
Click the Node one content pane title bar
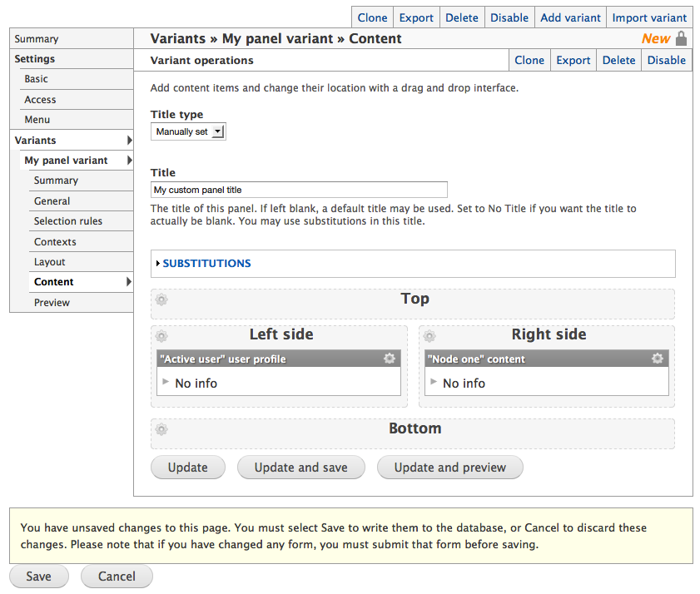[x=546, y=359]
